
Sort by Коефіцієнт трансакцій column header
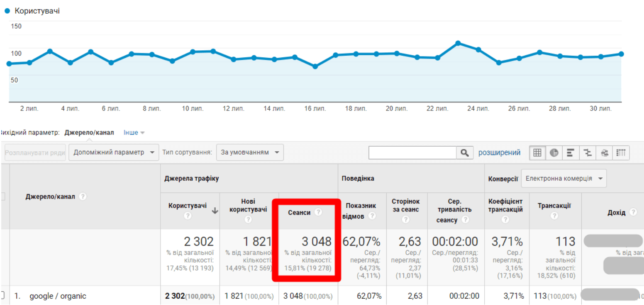[x=505, y=205]
